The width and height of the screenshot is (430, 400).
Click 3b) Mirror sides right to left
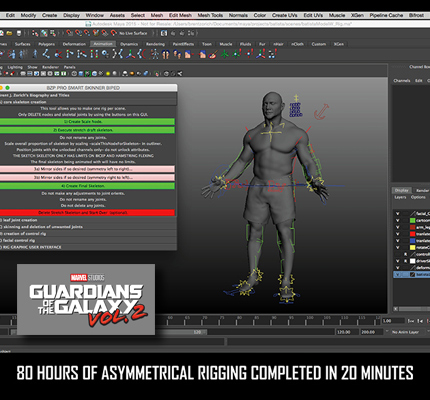pos(87,177)
